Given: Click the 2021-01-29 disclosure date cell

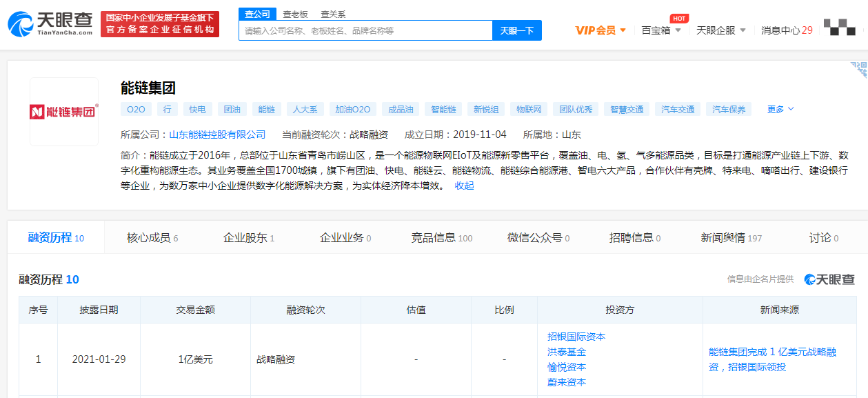Looking at the screenshot, I should [x=99, y=359].
